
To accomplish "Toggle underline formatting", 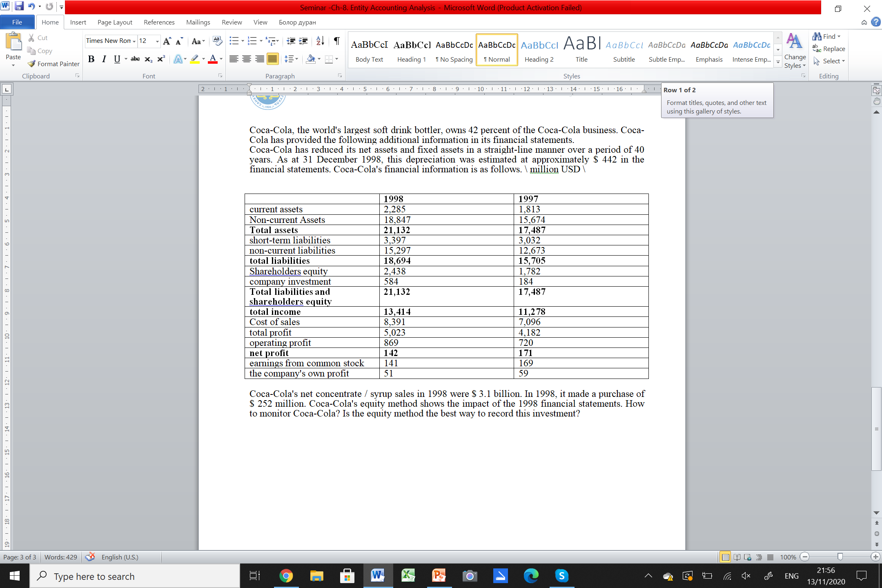I will tap(117, 59).
